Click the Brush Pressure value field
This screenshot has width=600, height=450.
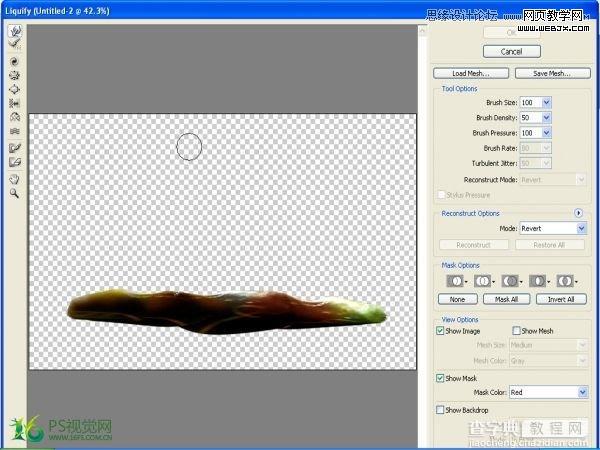click(531, 133)
